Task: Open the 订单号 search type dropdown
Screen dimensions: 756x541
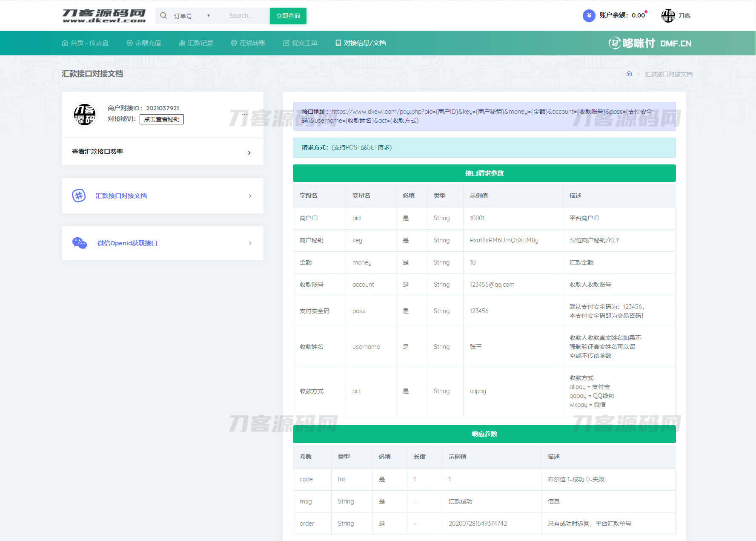Action: tap(192, 16)
